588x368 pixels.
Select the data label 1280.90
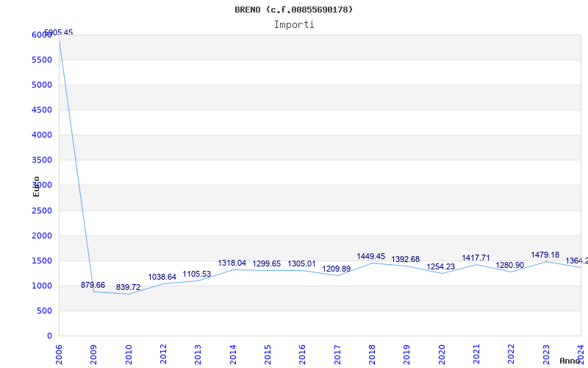pos(510,266)
